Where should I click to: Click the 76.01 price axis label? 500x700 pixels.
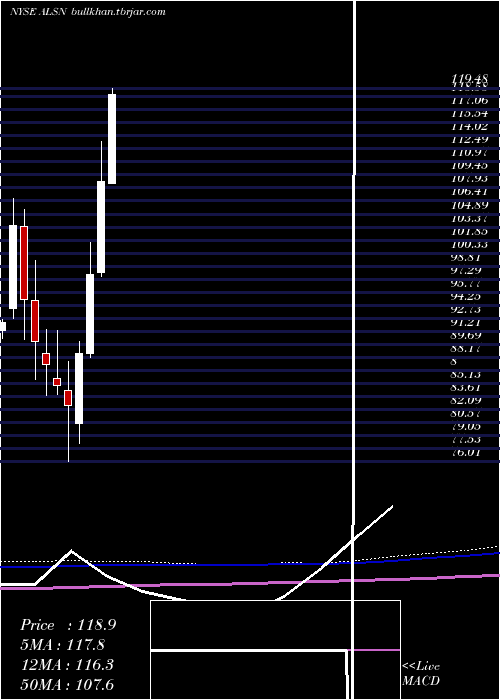pyautogui.click(x=467, y=454)
